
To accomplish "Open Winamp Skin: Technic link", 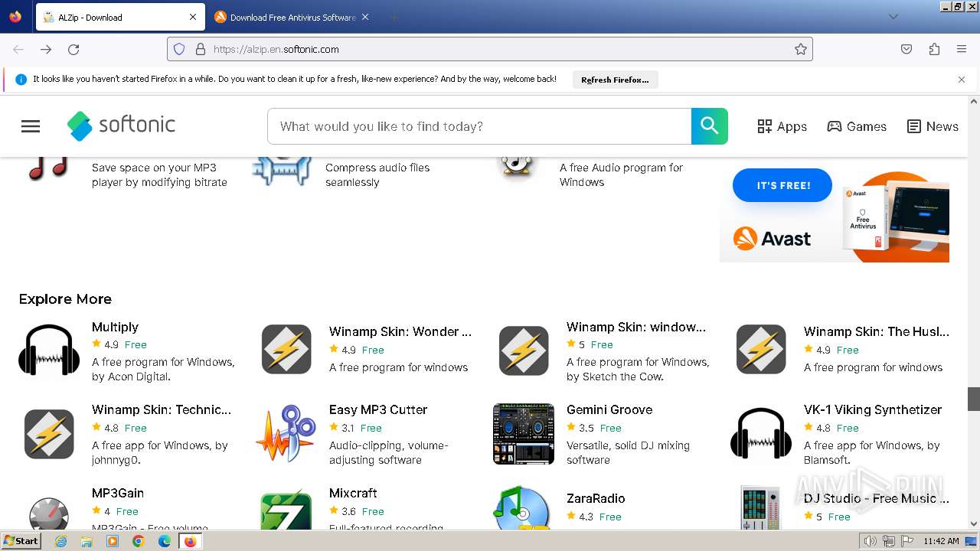I will click(162, 409).
